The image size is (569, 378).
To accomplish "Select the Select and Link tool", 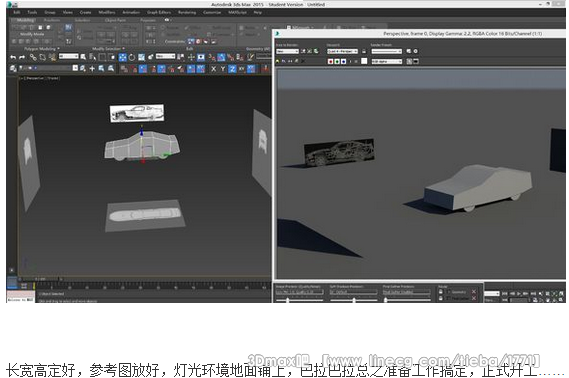I will coord(33,57).
